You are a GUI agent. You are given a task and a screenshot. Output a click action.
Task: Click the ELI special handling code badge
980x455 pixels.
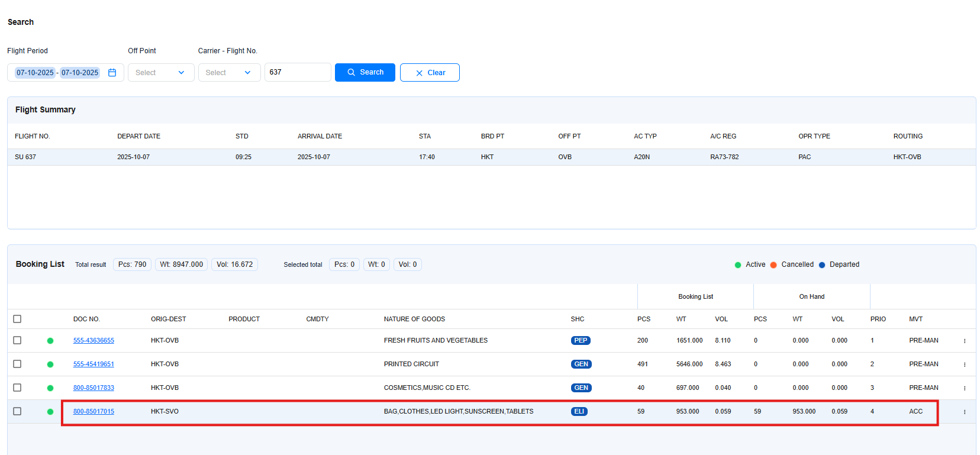[x=579, y=412]
